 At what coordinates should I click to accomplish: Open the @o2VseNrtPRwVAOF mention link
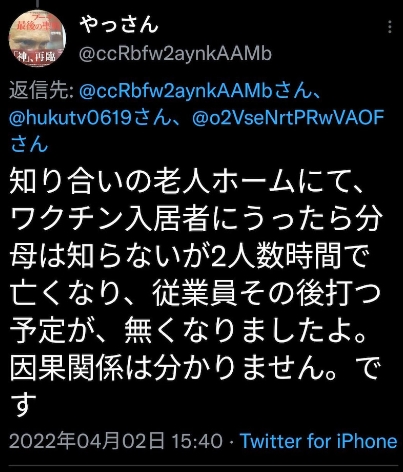[288, 118]
